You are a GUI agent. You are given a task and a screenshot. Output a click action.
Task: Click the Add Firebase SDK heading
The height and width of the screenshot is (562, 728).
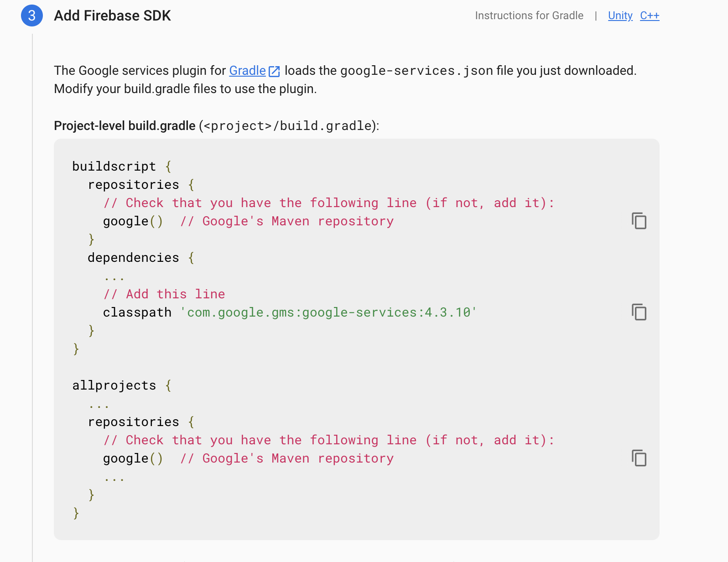coord(112,16)
